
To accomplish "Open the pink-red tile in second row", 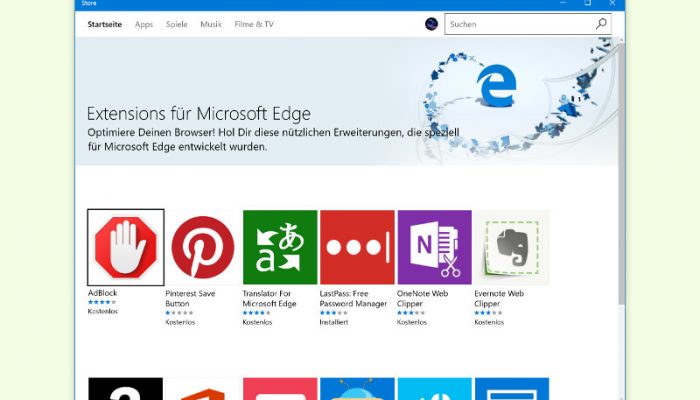I will [280, 388].
